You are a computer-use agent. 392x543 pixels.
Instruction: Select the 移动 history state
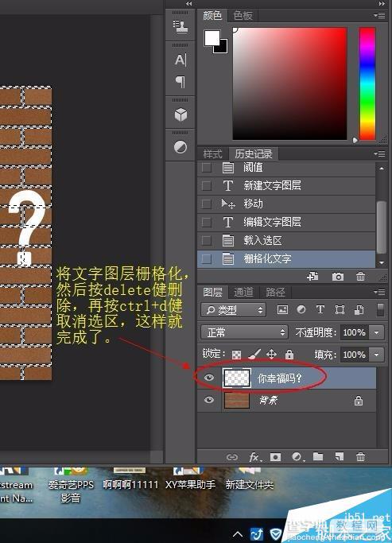286,204
